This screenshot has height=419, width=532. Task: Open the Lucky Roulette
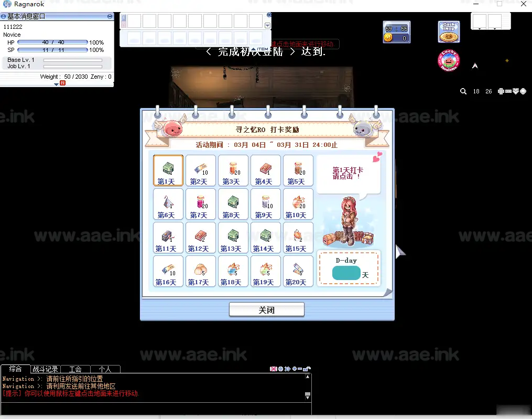click(x=449, y=60)
